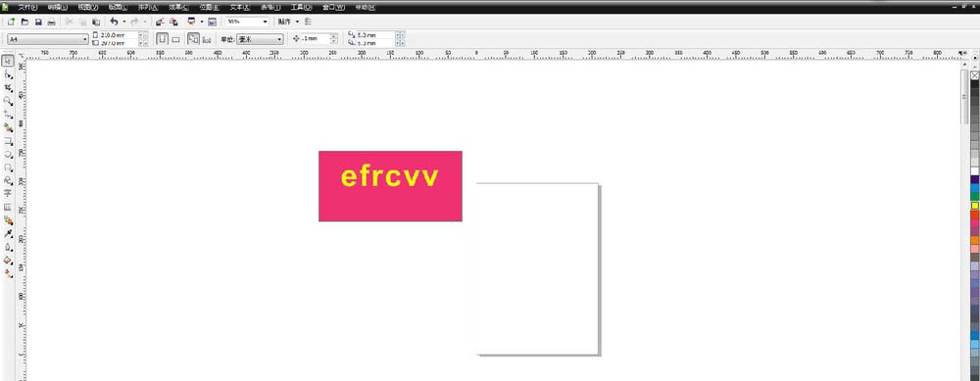Select the Polygon tool
The image size is (980, 381).
click(8, 167)
